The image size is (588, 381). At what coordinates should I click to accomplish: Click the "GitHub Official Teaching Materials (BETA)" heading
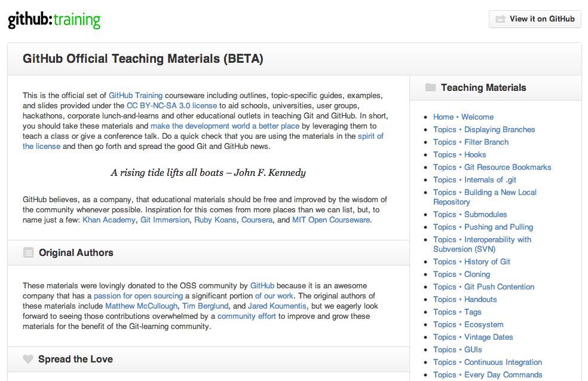pyautogui.click(x=143, y=59)
